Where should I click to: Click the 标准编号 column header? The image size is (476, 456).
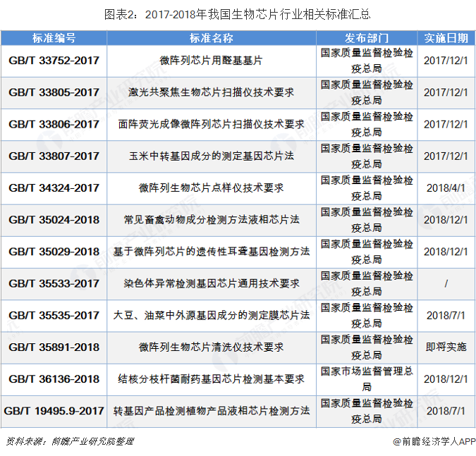pos(54,37)
